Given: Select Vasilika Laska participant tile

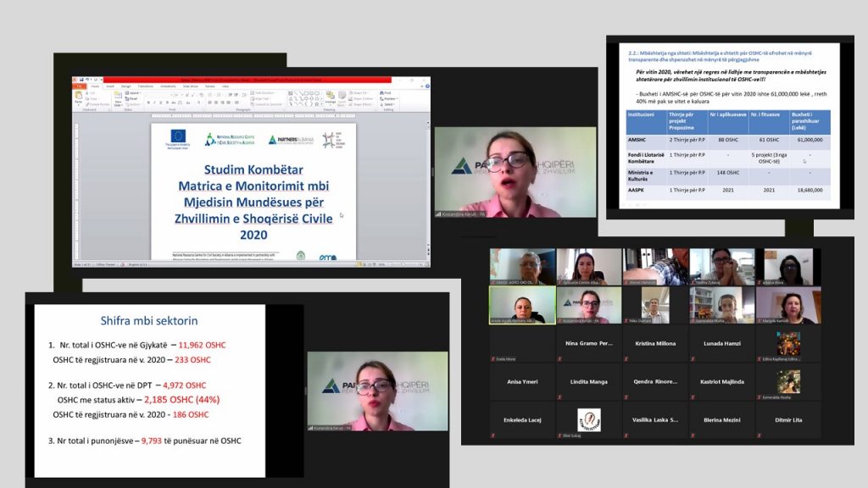Looking at the screenshot, I should coord(655,420).
